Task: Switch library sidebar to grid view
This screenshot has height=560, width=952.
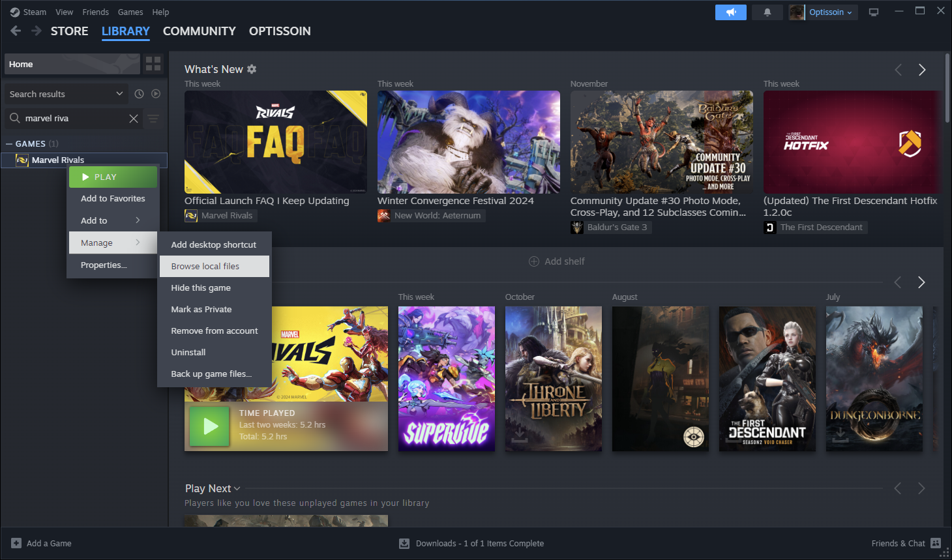Action: 153,63
